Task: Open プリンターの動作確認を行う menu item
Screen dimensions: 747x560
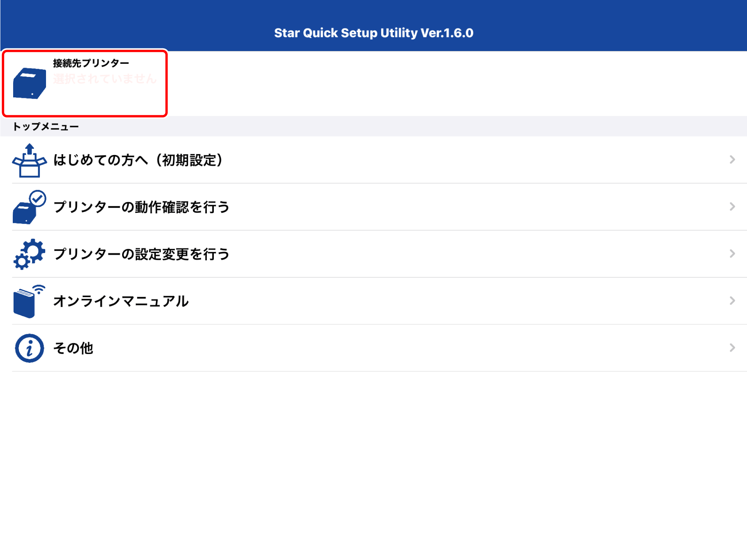Action: click(x=141, y=207)
